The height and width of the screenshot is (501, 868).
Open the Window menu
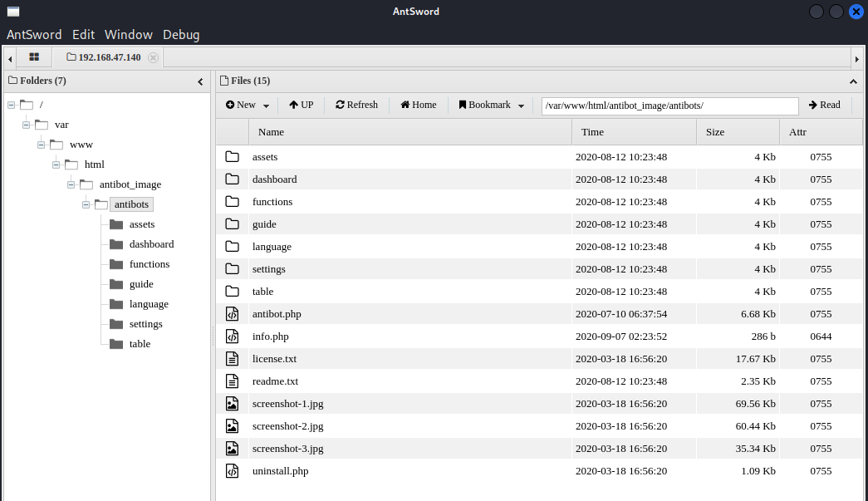tap(129, 34)
